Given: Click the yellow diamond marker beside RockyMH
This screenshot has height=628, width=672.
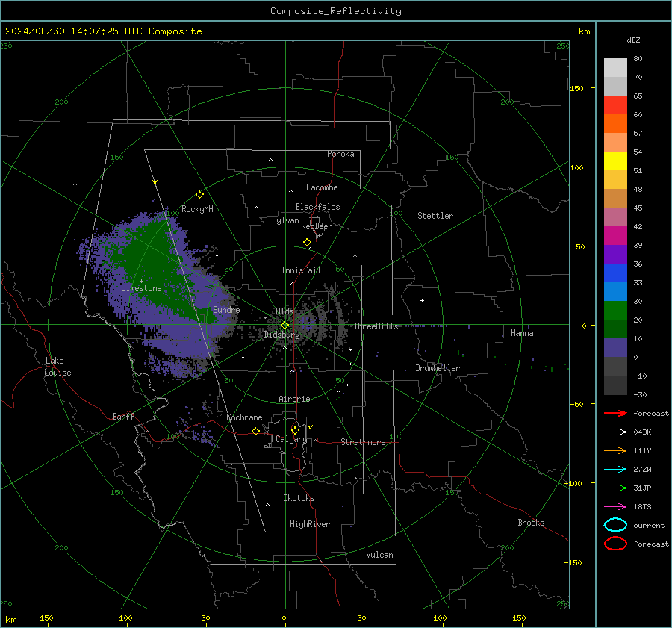Looking at the screenshot, I should pyautogui.click(x=199, y=195).
